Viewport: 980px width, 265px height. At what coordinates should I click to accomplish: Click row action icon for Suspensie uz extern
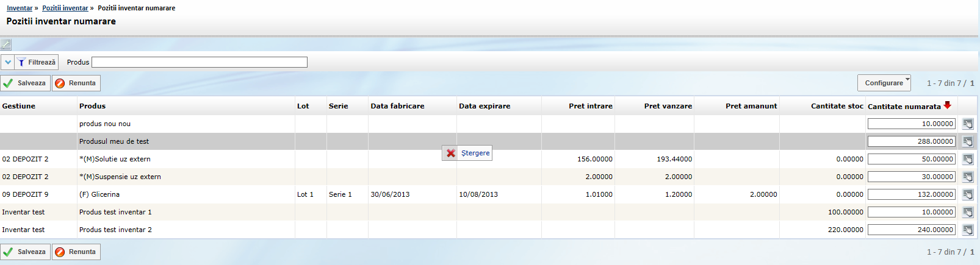point(968,177)
